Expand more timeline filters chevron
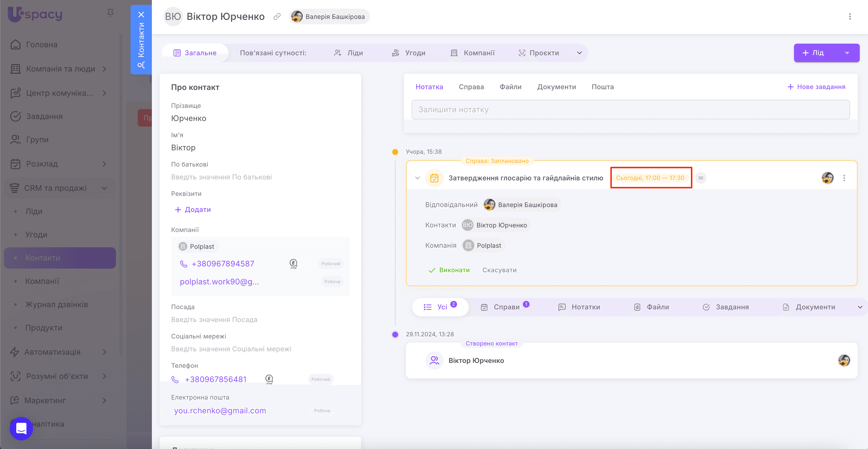This screenshot has height=449, width=868. click(x=860, y=307)
